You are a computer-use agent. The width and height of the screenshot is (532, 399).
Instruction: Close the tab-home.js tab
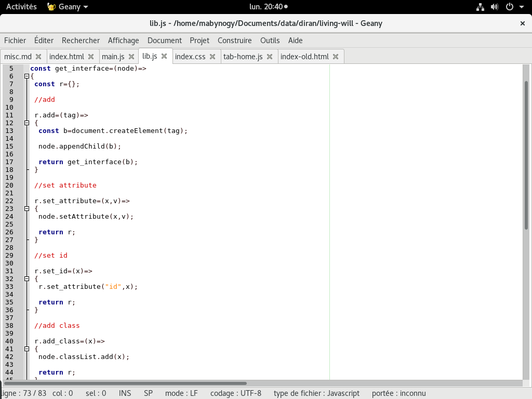pos(270,57)
